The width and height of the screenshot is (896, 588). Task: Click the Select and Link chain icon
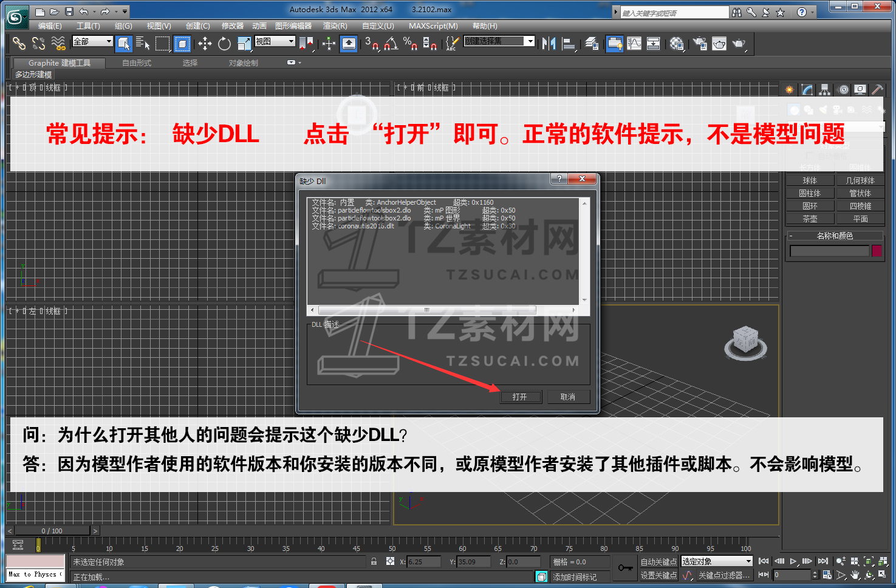pos(19,43)
